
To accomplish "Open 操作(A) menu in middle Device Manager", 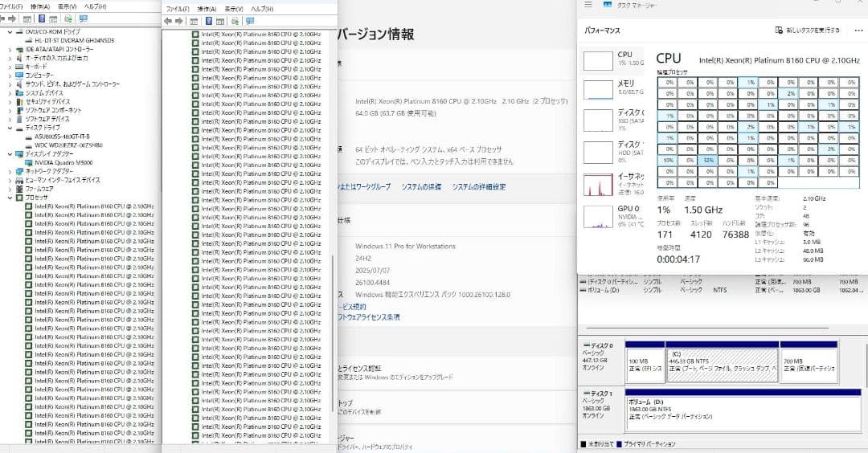I will tap(207, 9).
